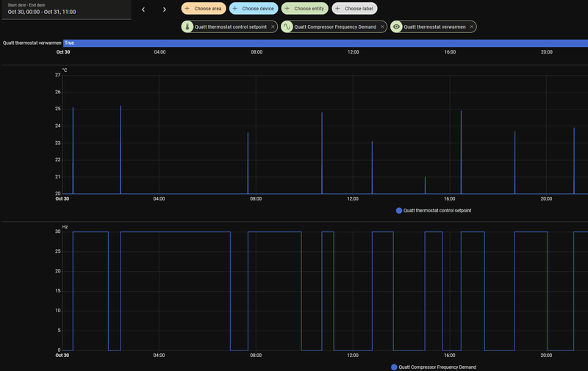Toggle Quatt Compressor Frequency Demand legend
588x371 pixels.
point(434,367)
